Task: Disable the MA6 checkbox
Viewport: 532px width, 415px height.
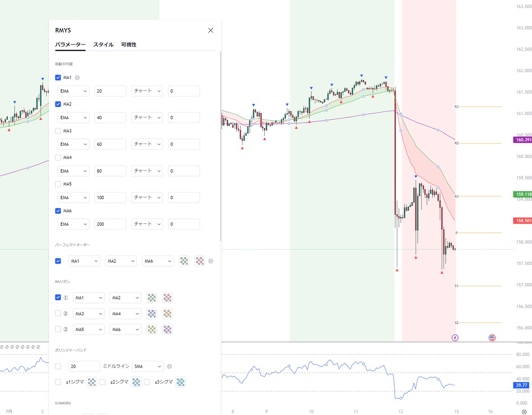Action: pos(58,210)
